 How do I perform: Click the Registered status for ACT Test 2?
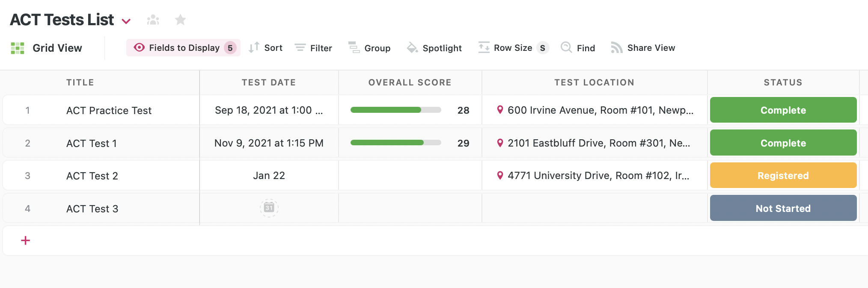pyautogui.click(x=783, y=176)
